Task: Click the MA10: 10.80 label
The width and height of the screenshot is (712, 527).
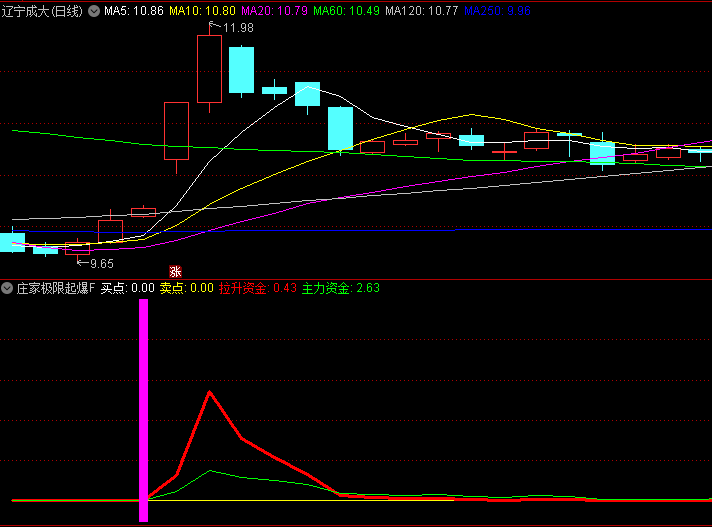Action: (x=203, y=11)
